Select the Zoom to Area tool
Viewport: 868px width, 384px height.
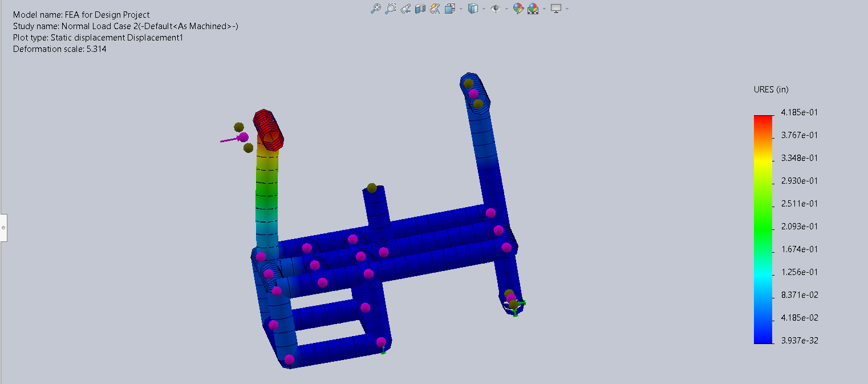click(391, 9)
